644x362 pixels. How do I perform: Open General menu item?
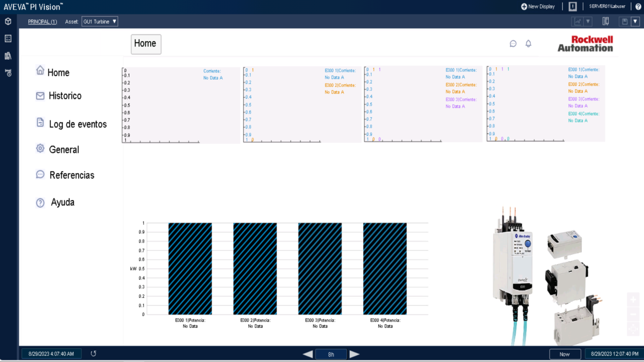pos(64,149)
